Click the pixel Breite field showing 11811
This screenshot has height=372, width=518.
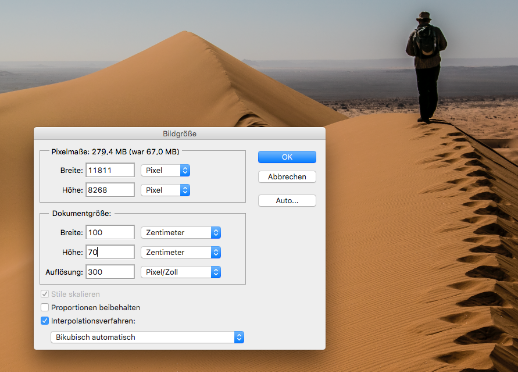point(110,170)
